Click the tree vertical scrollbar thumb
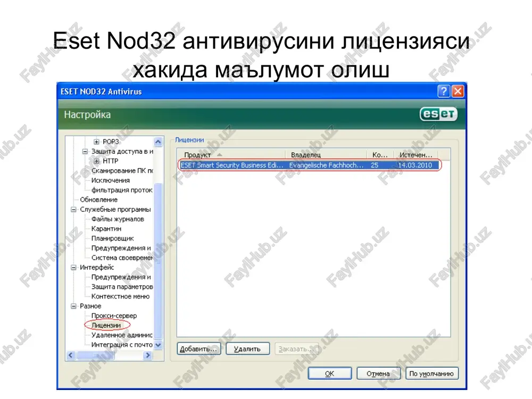The height and width of the screenshot is (399, 532). (158, 261)
